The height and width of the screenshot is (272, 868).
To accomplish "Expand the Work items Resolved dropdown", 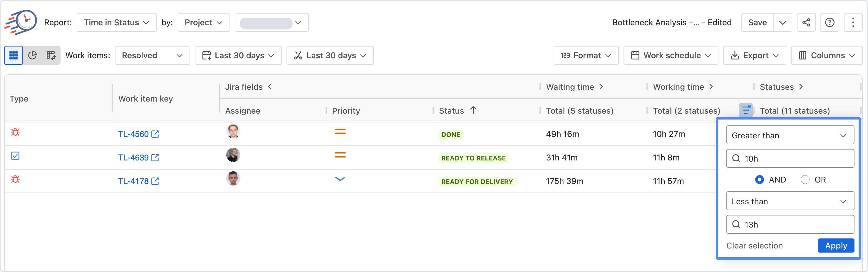I will [152, 55].
